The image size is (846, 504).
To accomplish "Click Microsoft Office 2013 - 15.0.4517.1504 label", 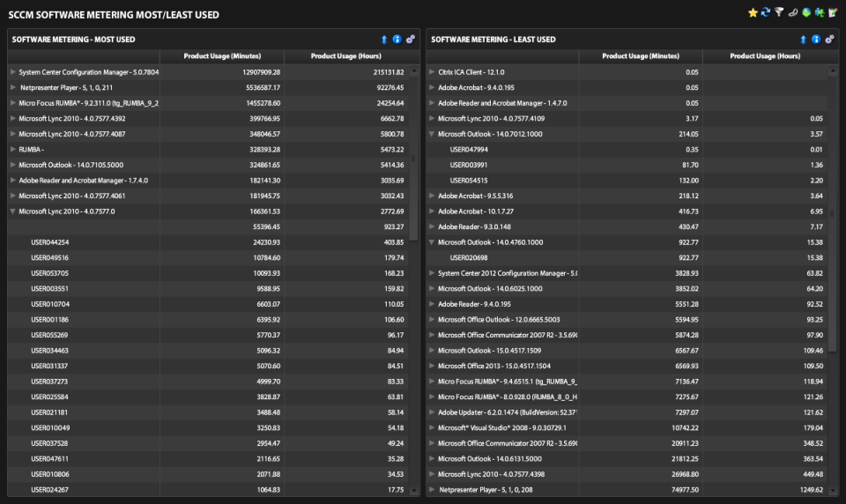I will click(x=493, y=366).
